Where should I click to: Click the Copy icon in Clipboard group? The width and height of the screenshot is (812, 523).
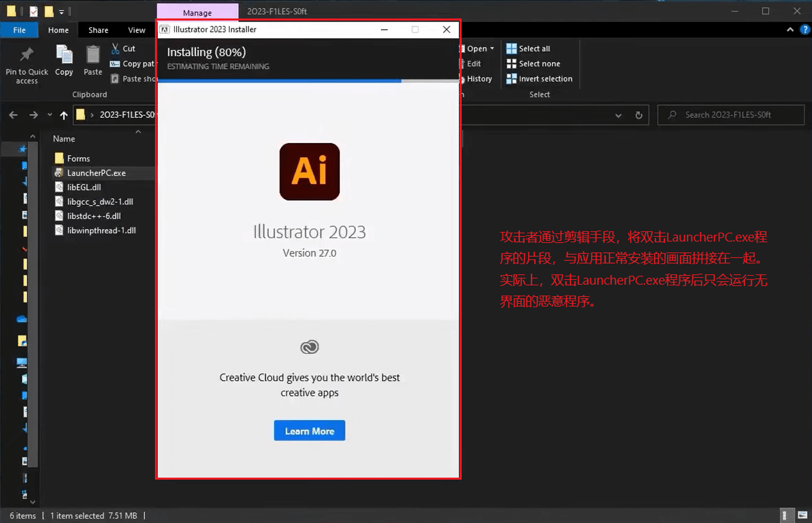64,55
